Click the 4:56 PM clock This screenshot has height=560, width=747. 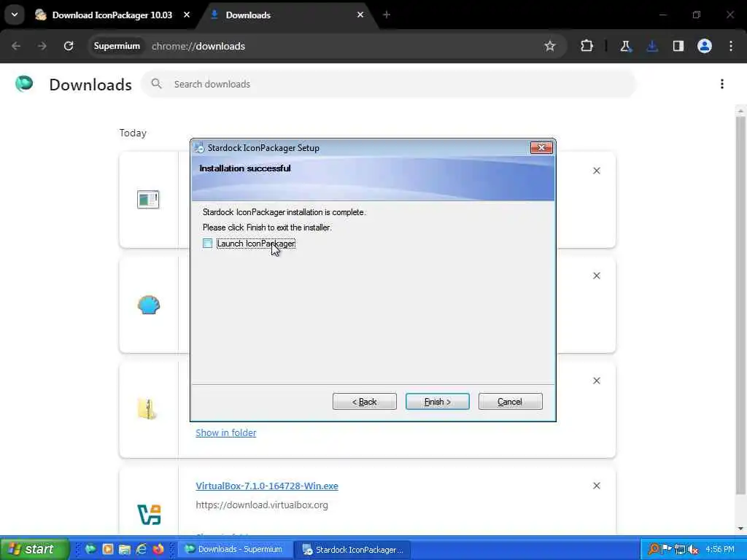pos(720,549)
